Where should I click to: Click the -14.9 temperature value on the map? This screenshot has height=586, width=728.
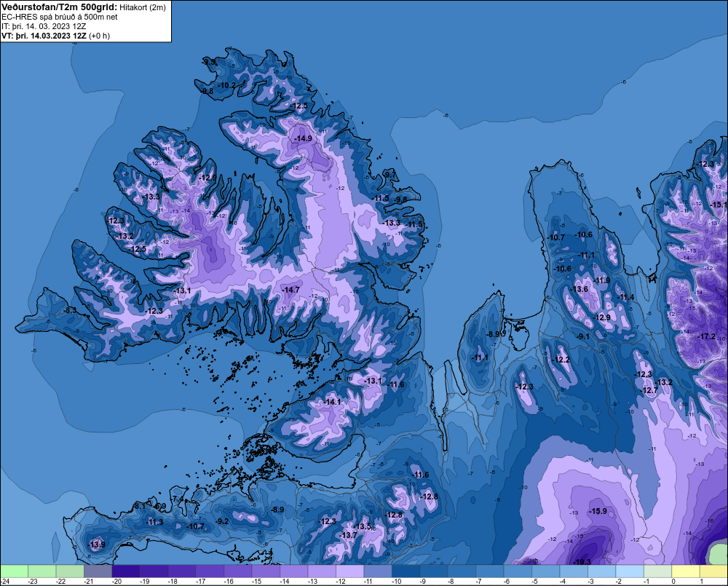tap(303, 138)
